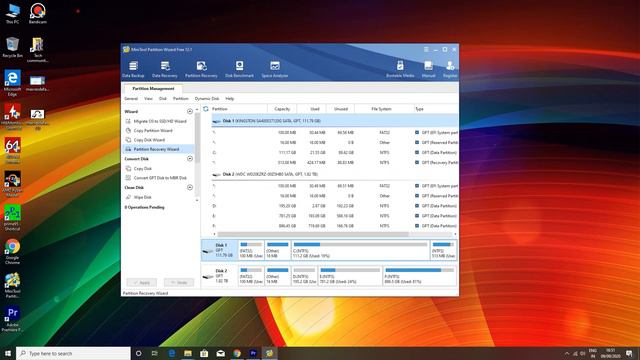Collapse the Clean Disk section
The height and width of the screenshot is (360, 640).
190,187
